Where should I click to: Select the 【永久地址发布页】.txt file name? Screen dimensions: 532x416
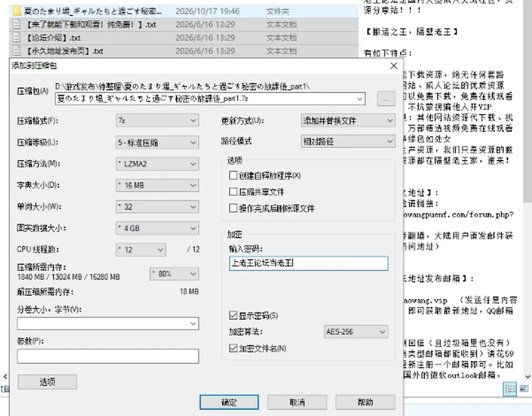64,51
